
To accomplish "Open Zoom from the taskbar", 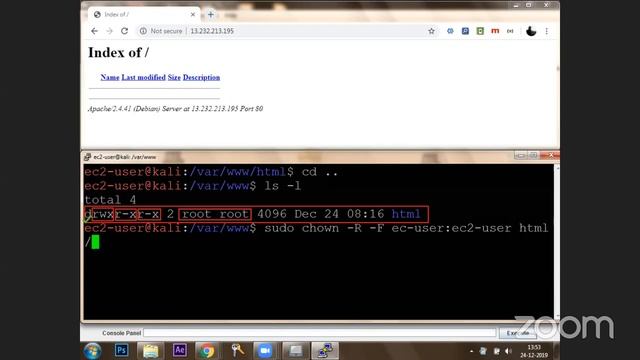I will click(264, 351).
